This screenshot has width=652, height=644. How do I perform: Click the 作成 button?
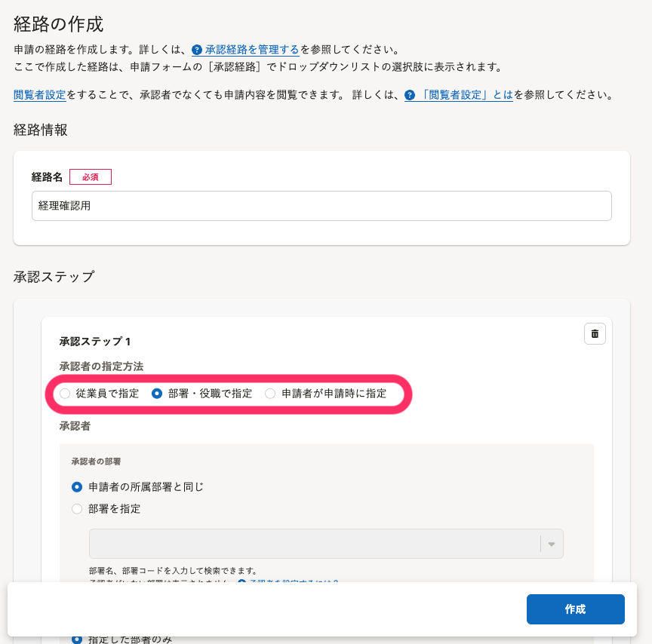pyautogui.click(x=576, y=609)
